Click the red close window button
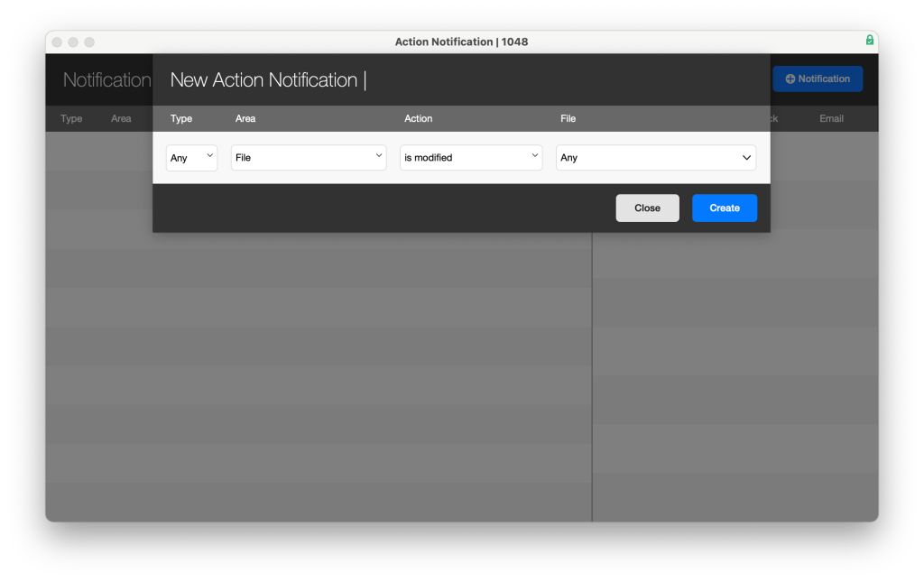Image resolution: width=924 pixels, height=582 pixels. pyautogui.click(x=57, y=42)
